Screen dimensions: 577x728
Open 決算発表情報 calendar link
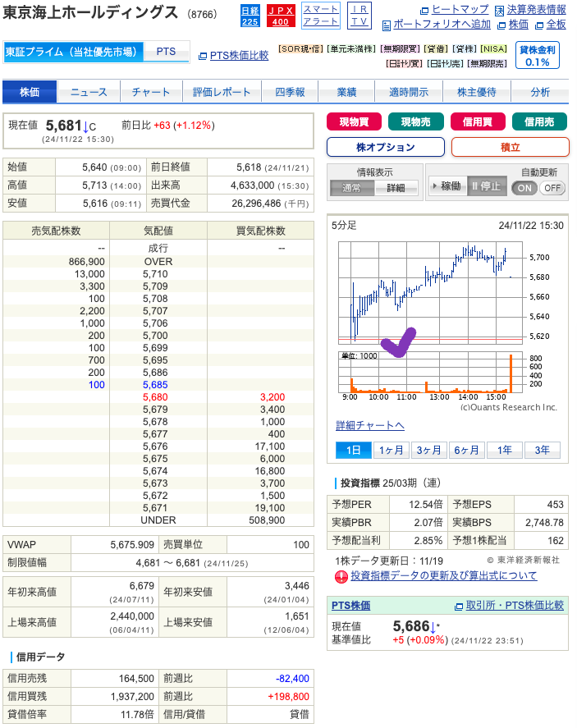tap(530, 10)
